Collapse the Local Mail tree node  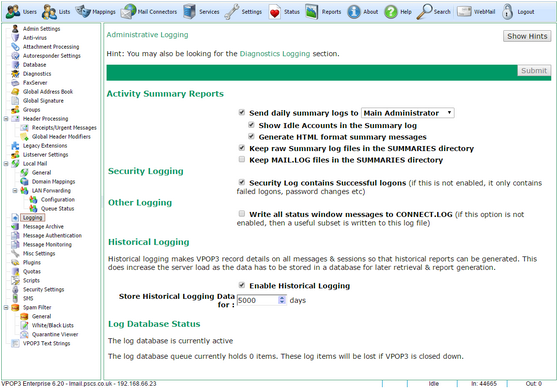coord(6,164)
